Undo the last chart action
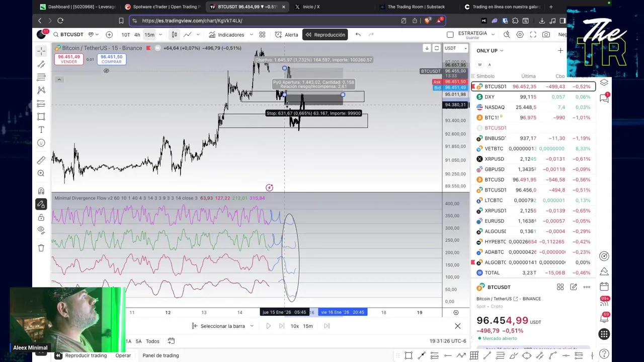644x362 pixels. coord(358,35)
